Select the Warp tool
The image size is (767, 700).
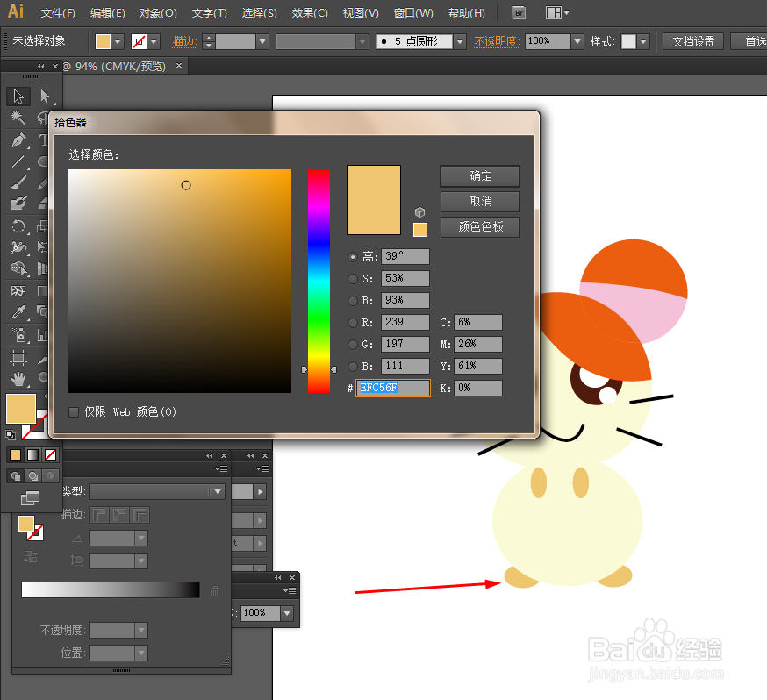18,247
